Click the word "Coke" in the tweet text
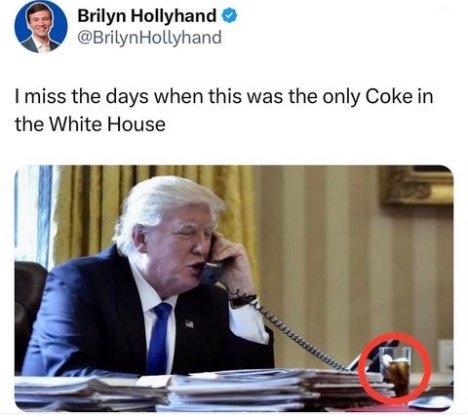This screenshot has height=417, width=468. (x=388, y=97)
